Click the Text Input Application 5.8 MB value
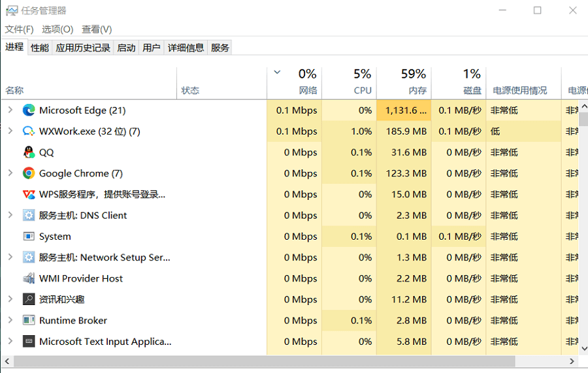This screenshot has height=373, width=588. pos(412,341)
